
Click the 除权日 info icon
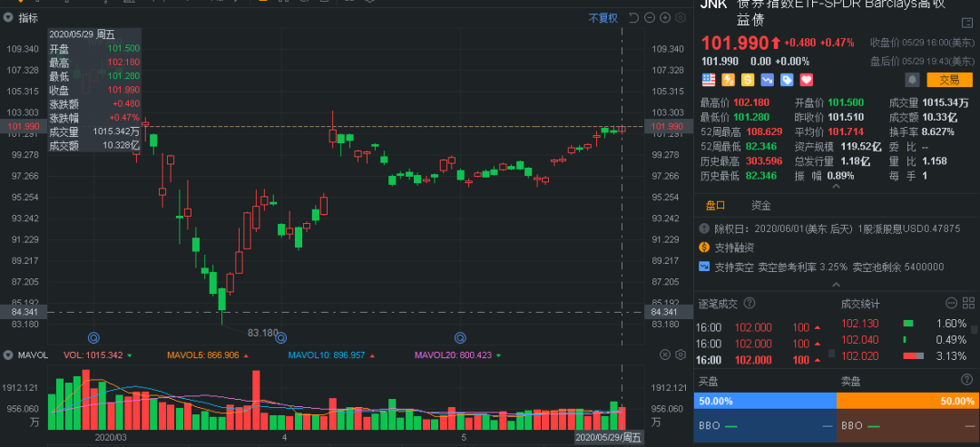tap(704, 228)
